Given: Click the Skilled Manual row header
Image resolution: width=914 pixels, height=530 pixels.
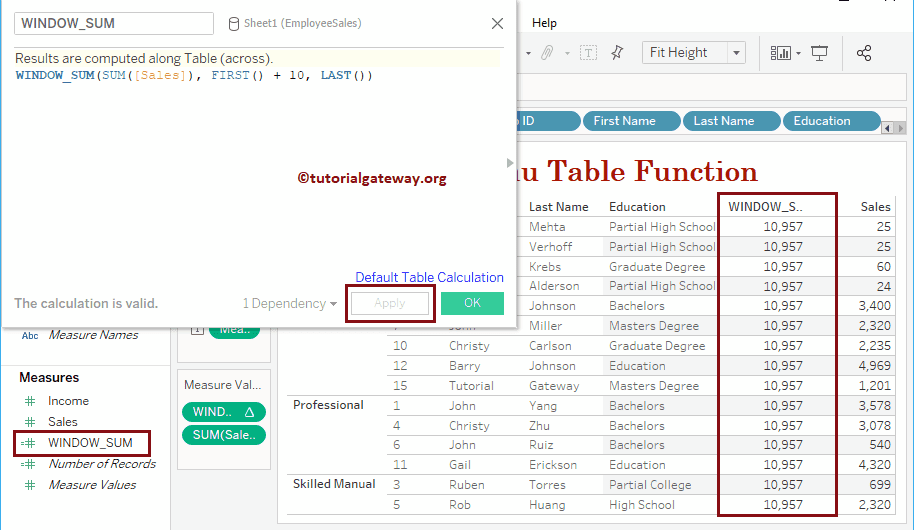Looking at the screenshot, I should [334, 484].
